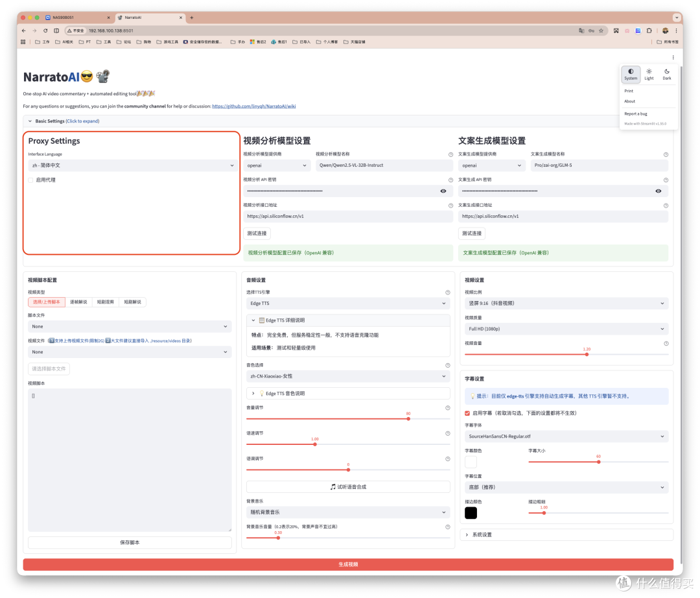Select 短剧混剪 video type

pyautogui.click(x=106, y=302)
